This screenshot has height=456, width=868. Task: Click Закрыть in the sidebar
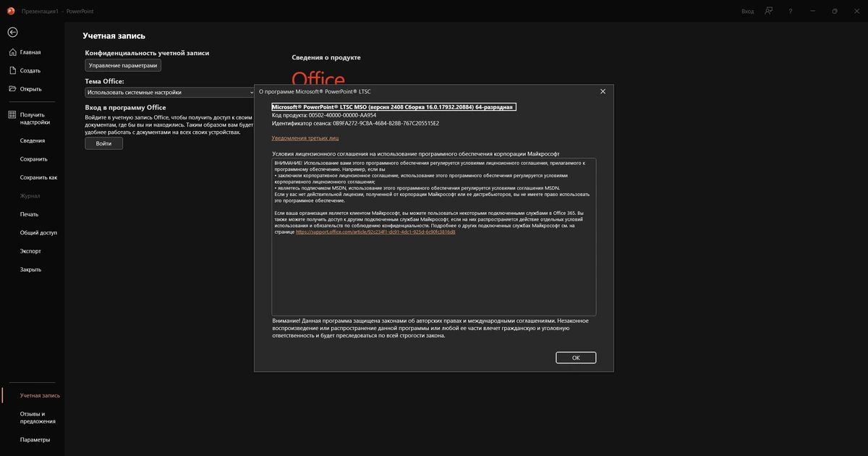tap(31, 269)
